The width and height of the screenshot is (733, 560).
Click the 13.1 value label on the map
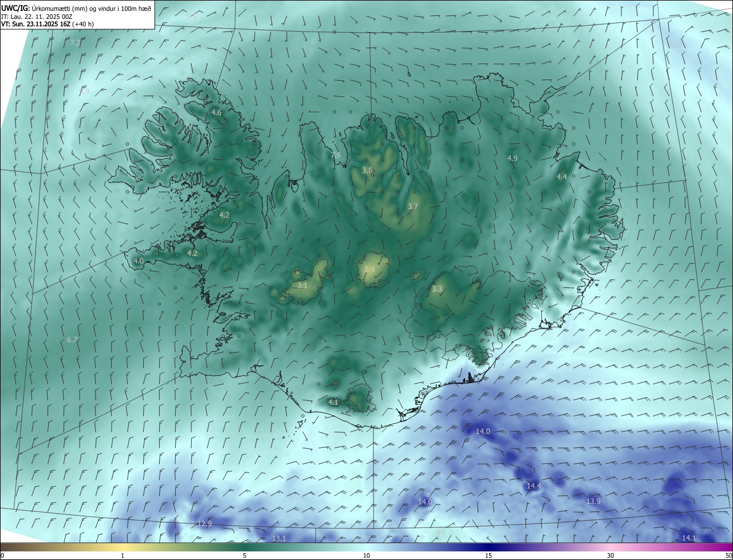click(279, 538)
